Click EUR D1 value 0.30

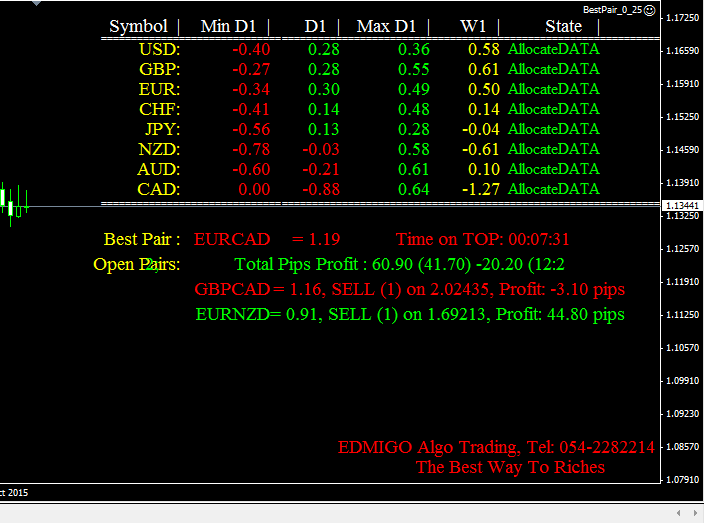pyautogui.click(x=324, y=89)
